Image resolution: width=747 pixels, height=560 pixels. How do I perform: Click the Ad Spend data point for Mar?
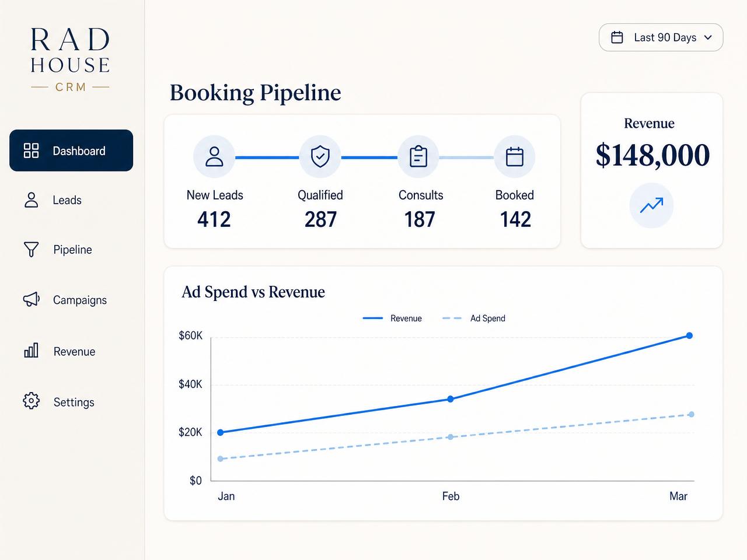pos(692,414)
